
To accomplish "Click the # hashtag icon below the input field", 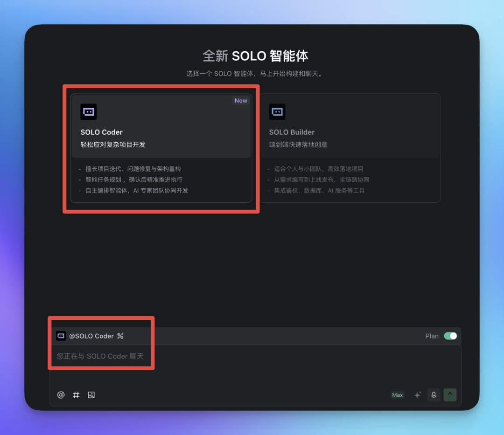I will tap(76, 395).
